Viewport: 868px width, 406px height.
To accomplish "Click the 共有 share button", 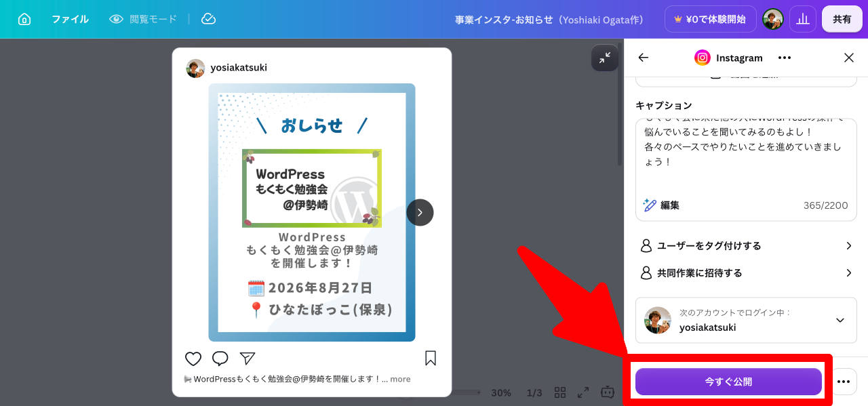I will 842,19.
